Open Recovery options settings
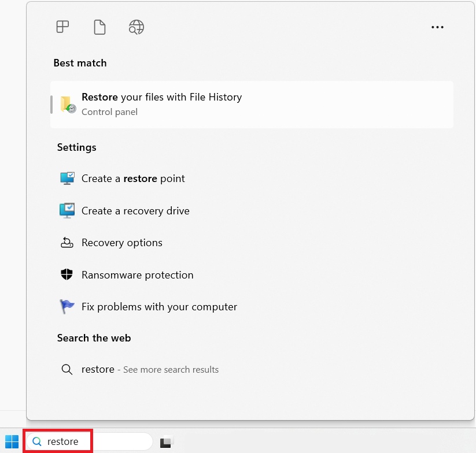 (x=122, y=242)
